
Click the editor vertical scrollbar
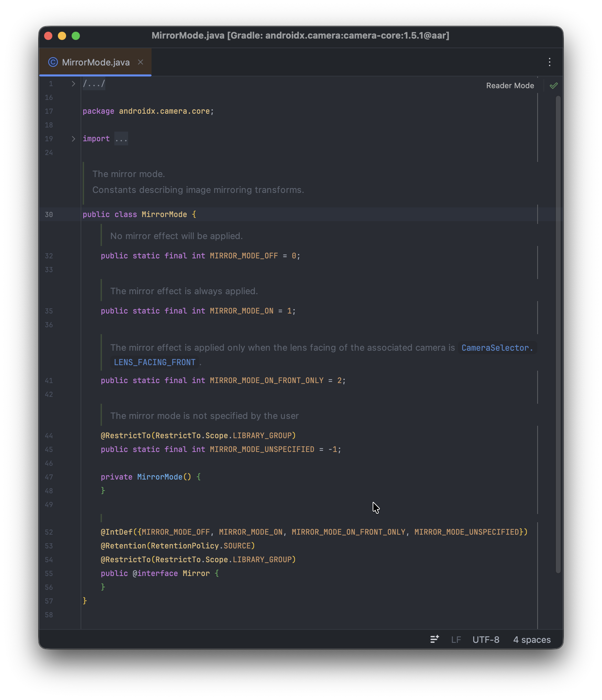click(x=558, y=334)
